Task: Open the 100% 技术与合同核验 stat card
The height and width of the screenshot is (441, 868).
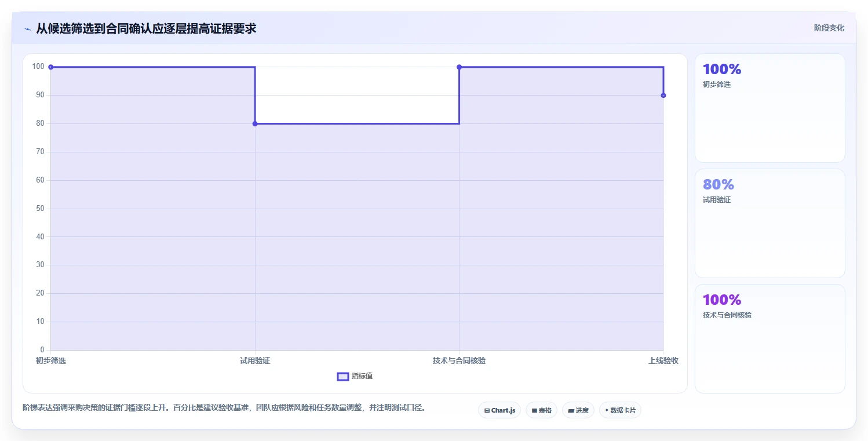Action: pos(769,338)
